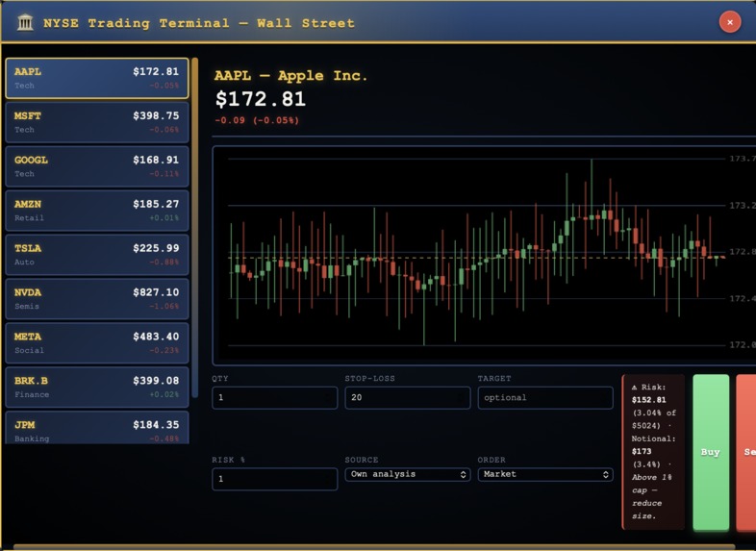Open the SOURCE dropdown Own analysis
Screen dimensions: 756x551
408,474
